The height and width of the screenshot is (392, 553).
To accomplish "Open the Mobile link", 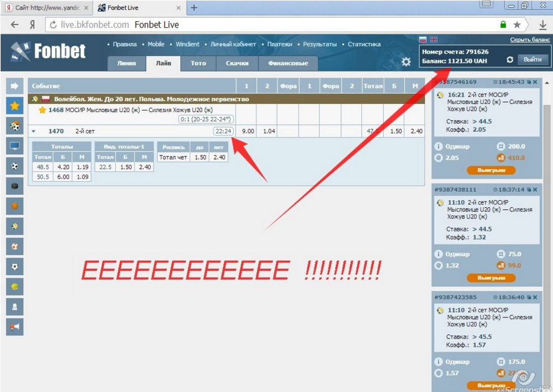I will [x=156, y=44].
